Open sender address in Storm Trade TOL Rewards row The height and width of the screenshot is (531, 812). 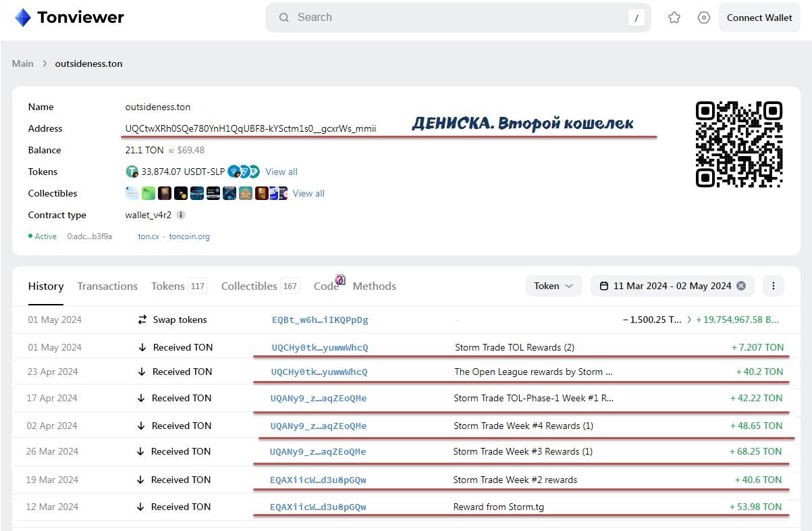click(x=320, y=347)
